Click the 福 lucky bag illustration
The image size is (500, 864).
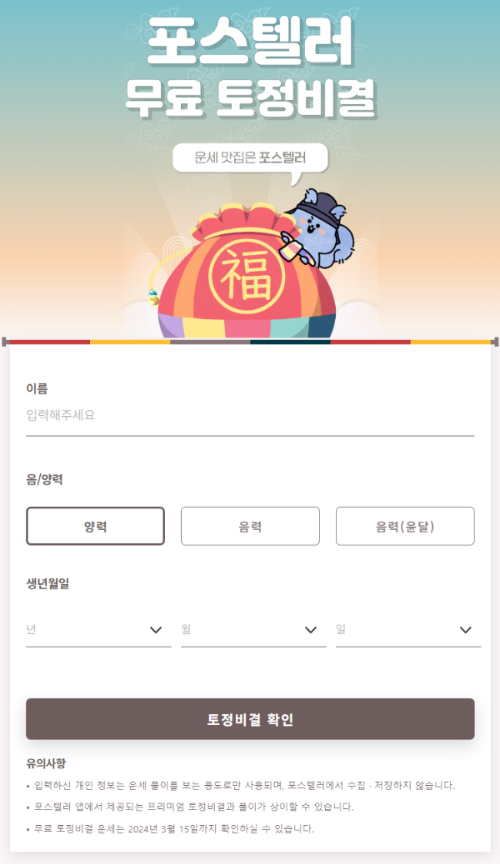coord(246,271)
